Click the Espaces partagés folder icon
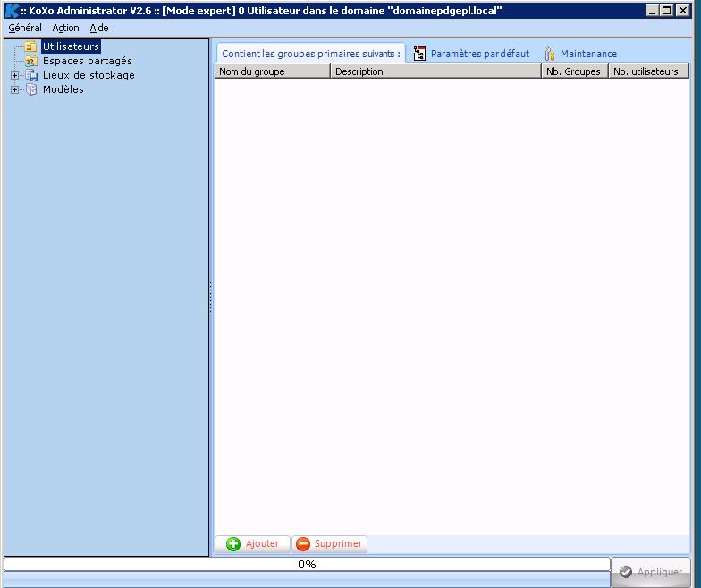This screenshot has height=588, width=701. click(x=30, y=61)
